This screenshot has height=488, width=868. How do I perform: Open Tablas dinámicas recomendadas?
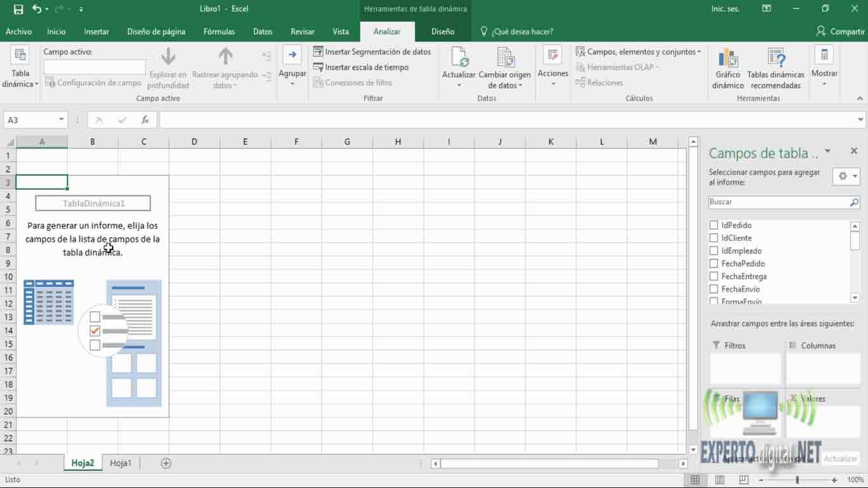tap(775, 58)
